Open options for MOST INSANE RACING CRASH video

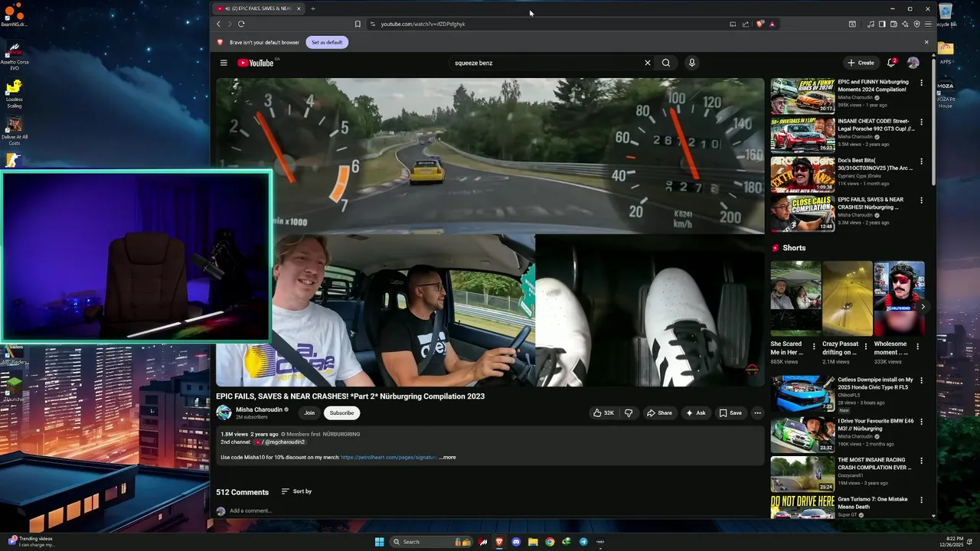(921, 461)
